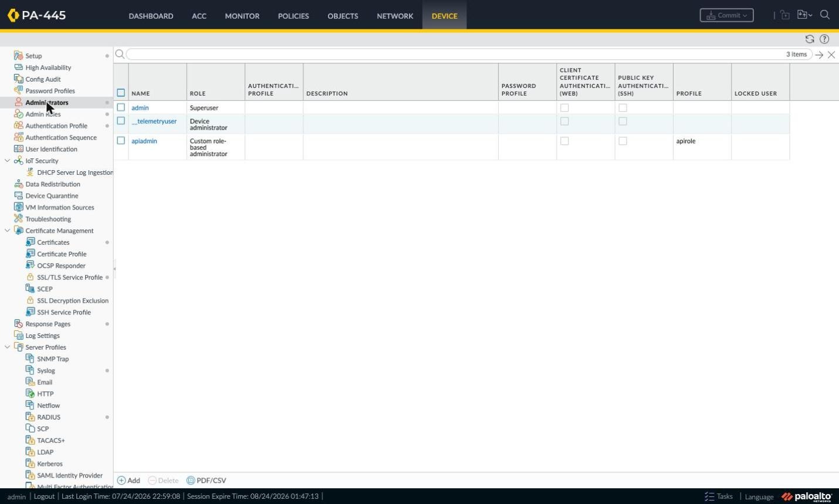Viewport: 839px width, 504px height.
Task: Click the Troubleshooting tools icon
Action: point(18,219)
